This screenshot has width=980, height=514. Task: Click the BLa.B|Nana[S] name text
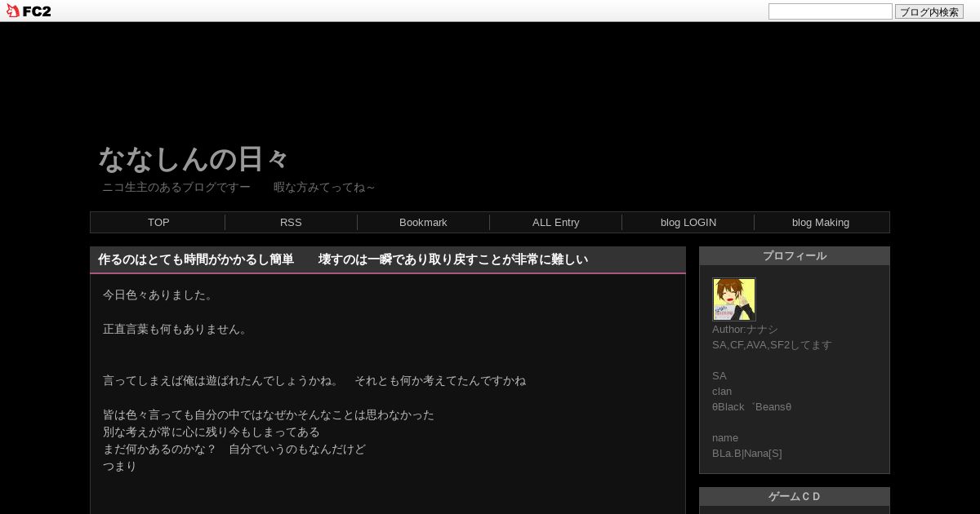coord(747,453)
